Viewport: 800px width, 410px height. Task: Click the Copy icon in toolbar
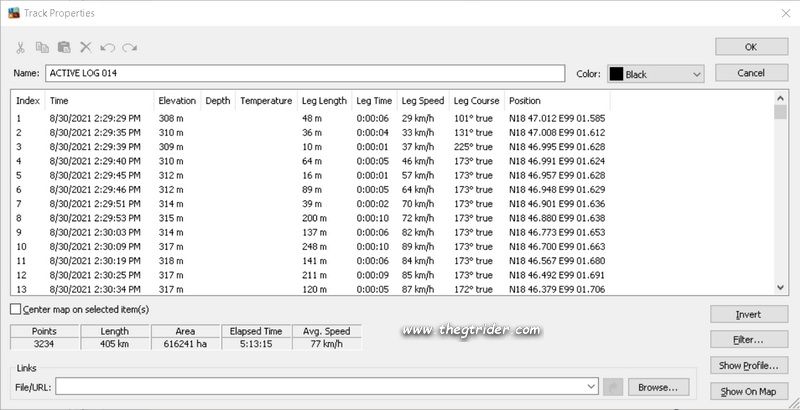pyautogui.click(x=42, y=47)
